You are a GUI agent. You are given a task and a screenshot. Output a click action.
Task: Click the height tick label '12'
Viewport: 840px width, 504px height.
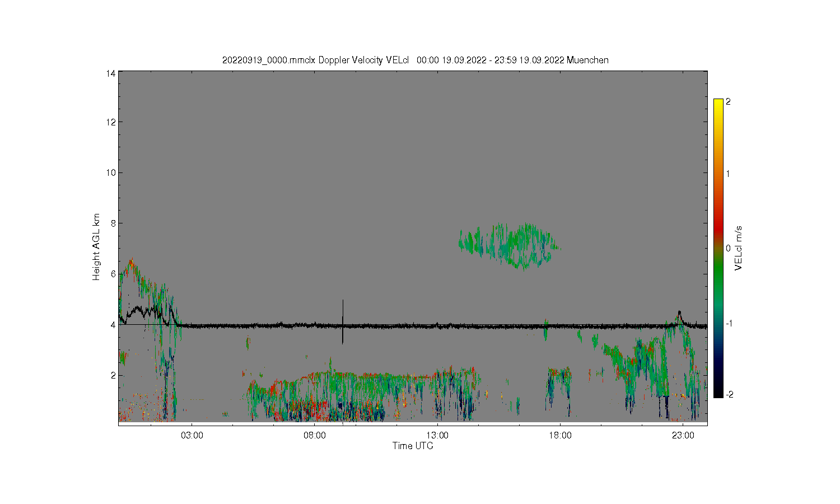(111, 122)
